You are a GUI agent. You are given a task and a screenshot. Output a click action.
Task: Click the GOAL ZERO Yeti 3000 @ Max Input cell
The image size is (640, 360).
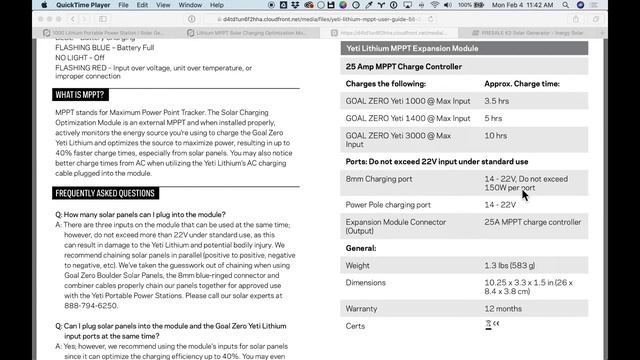398,140
